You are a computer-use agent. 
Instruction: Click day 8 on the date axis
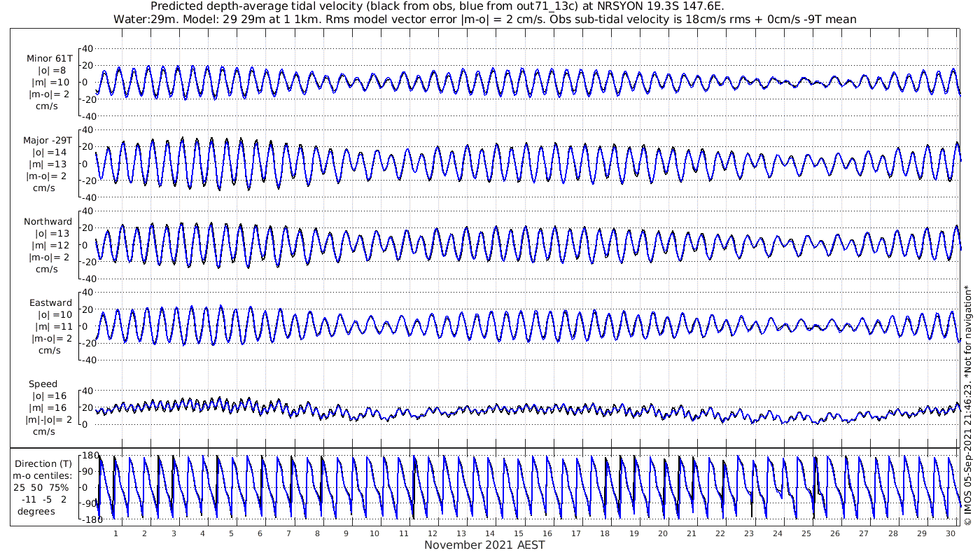pos(317,533)
